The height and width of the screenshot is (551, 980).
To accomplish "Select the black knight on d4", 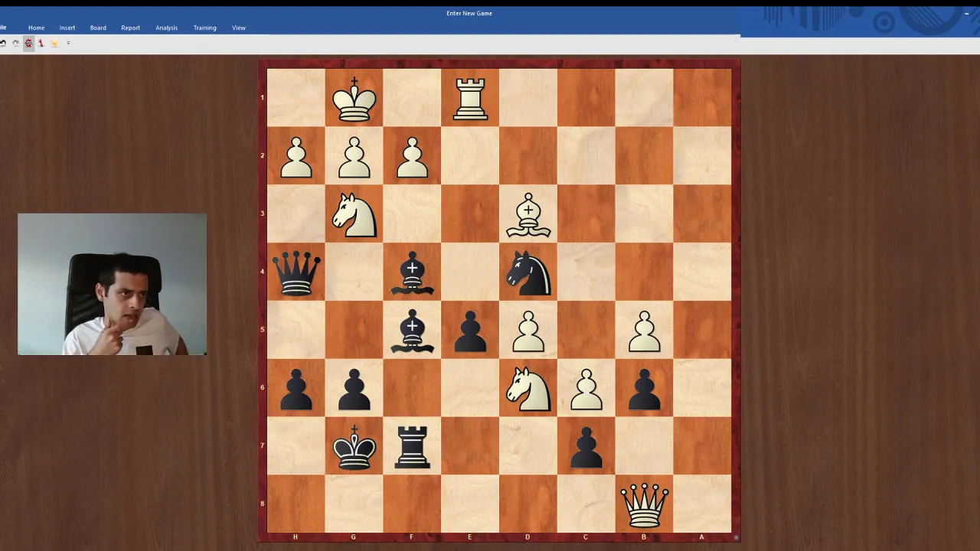I will tap(528, 273).
